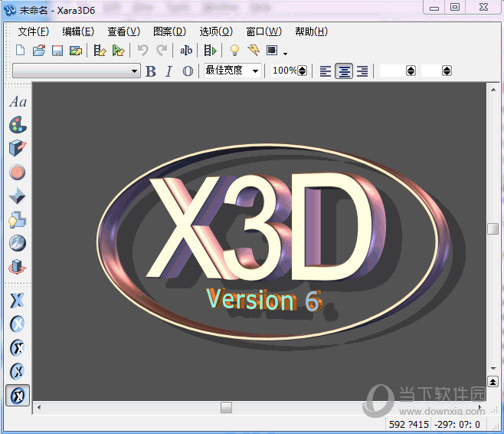Open the bevel options tool
The height and width of the screenshot is (434, 504).
coord(18,196)
